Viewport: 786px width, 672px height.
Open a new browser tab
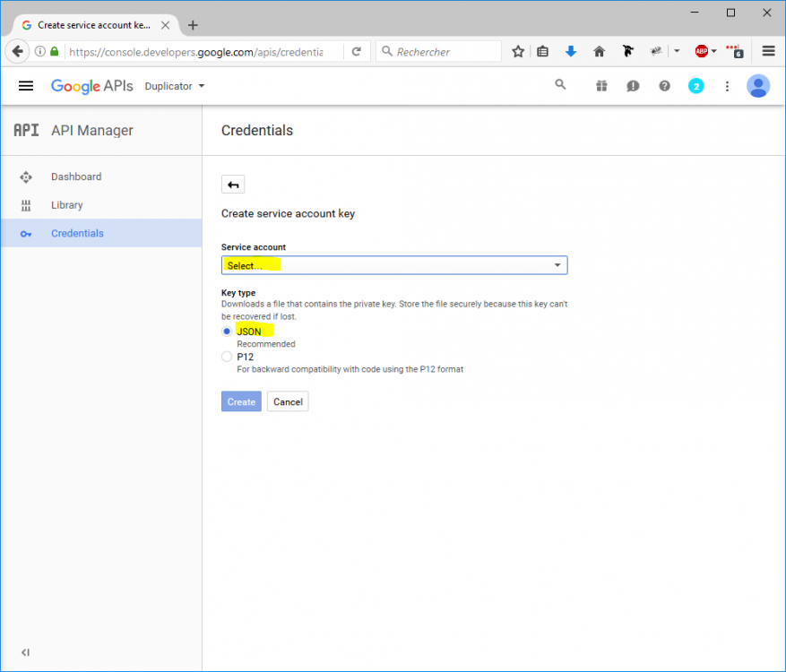193,25
